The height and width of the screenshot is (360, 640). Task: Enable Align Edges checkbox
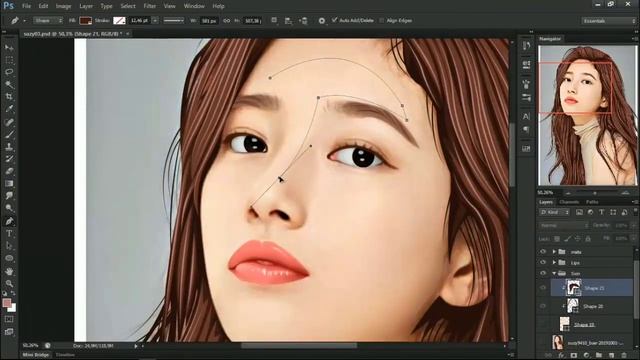click(382, 20)
